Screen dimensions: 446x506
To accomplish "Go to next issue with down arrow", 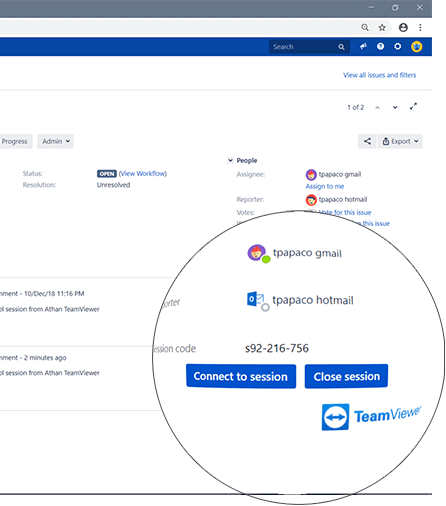I will (x=395, y=107).
